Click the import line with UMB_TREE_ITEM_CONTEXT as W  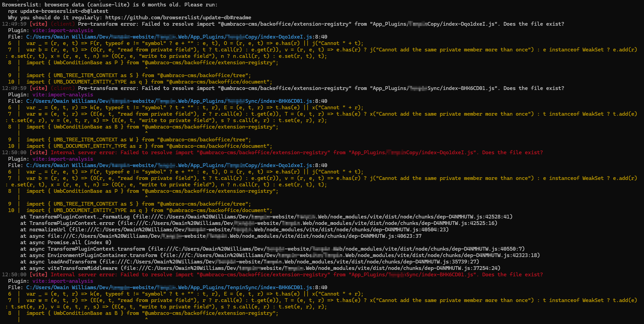click(x=138, y=140)
